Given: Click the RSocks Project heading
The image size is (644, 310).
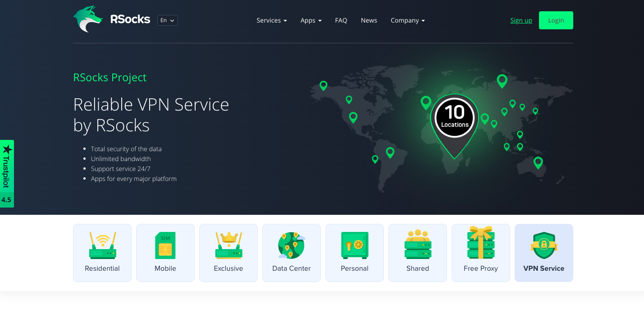Looking at the screenshot, I should click(110, 78).
